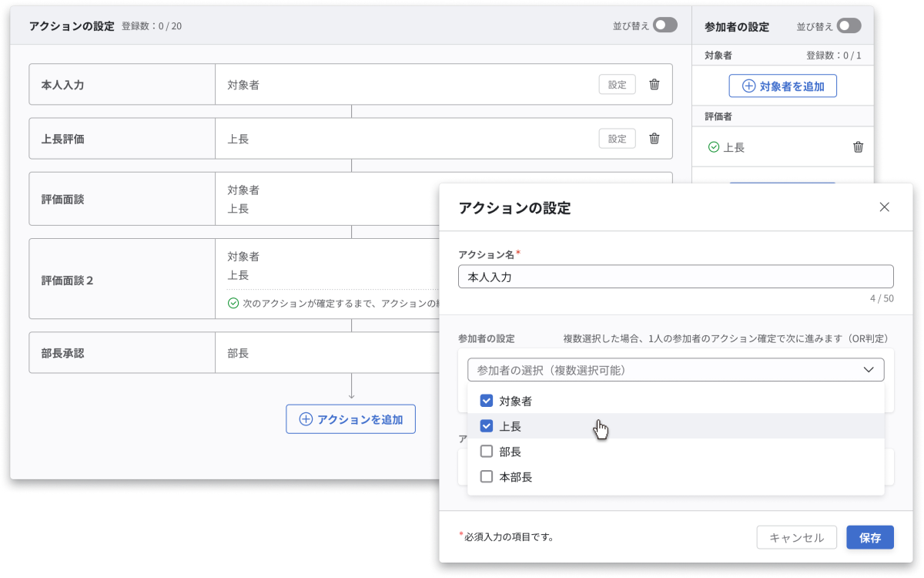Delete the 本人入力 action with trash icon
The image size is (924, 578).
tap(654, 85)
